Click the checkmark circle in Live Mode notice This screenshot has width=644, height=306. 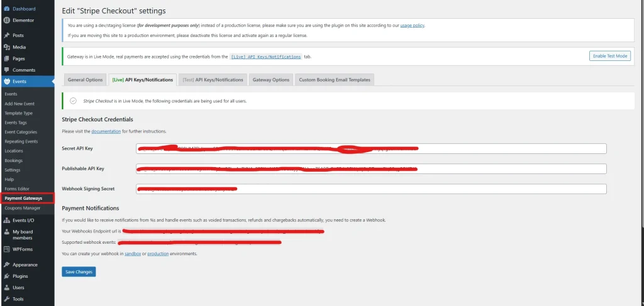click(x=73, y=101)
